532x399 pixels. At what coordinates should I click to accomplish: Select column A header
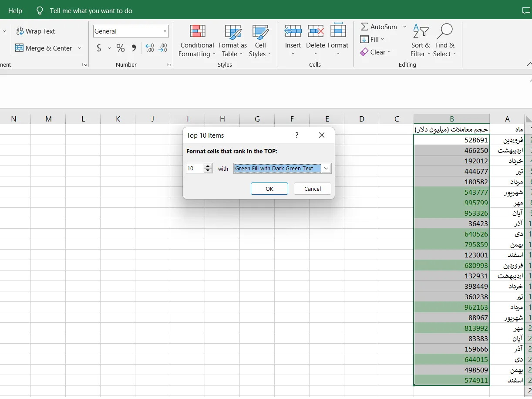tap(507, 119)
